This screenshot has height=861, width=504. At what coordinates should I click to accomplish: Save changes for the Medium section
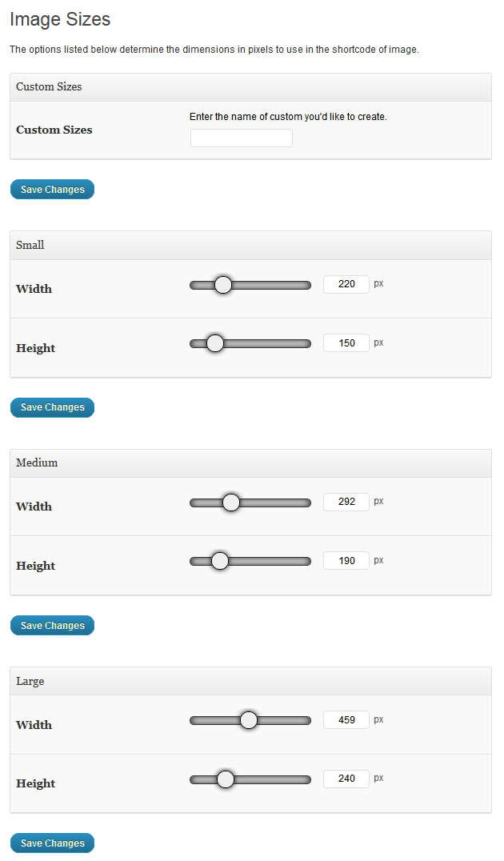coord(52,626)
